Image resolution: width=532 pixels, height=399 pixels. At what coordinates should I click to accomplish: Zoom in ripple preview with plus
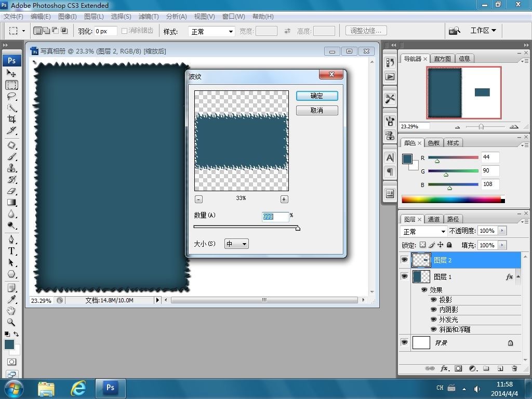point(284,199)
